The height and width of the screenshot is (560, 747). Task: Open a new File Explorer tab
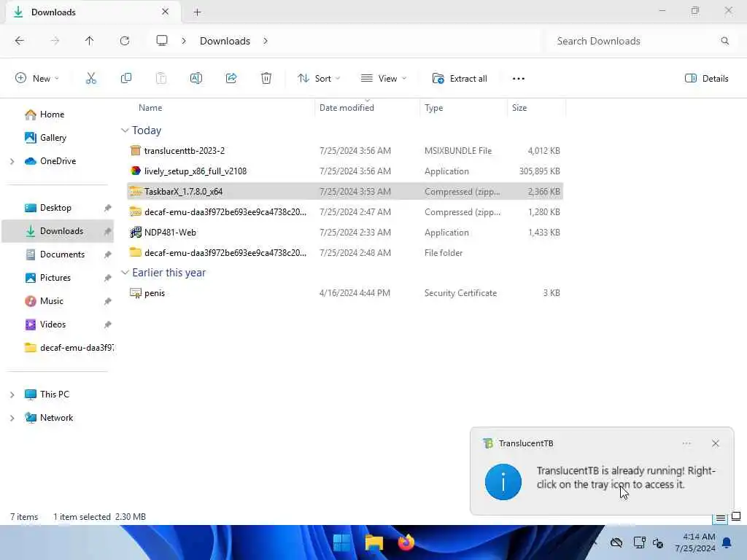point(197,12)
